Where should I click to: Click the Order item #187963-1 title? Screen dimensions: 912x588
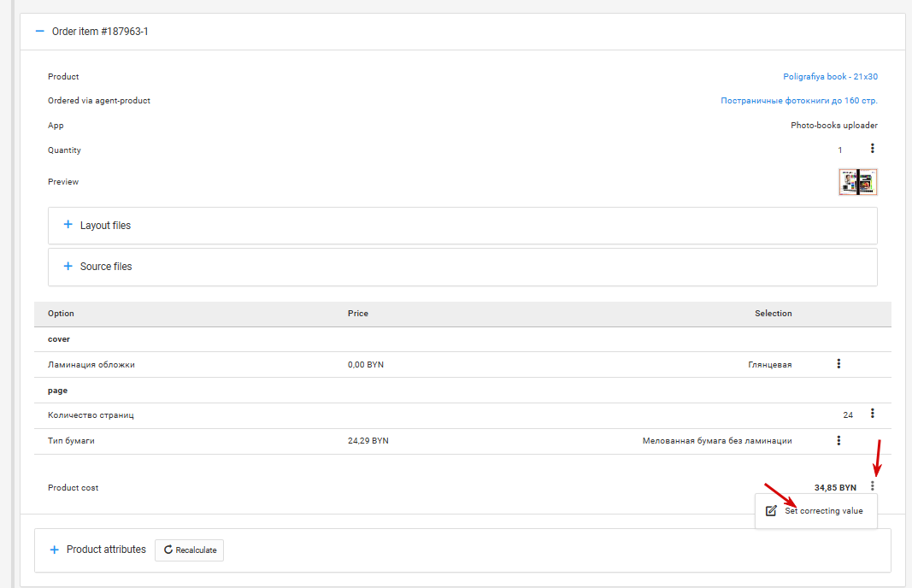click(x=100, y=32)
